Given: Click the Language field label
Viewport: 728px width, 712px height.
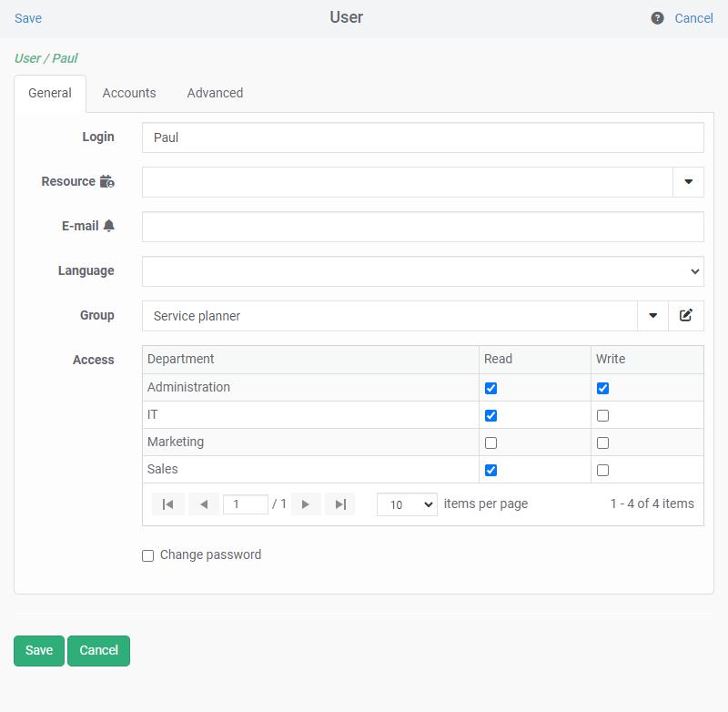Looking at the screenshot, I should click(86, 270).
